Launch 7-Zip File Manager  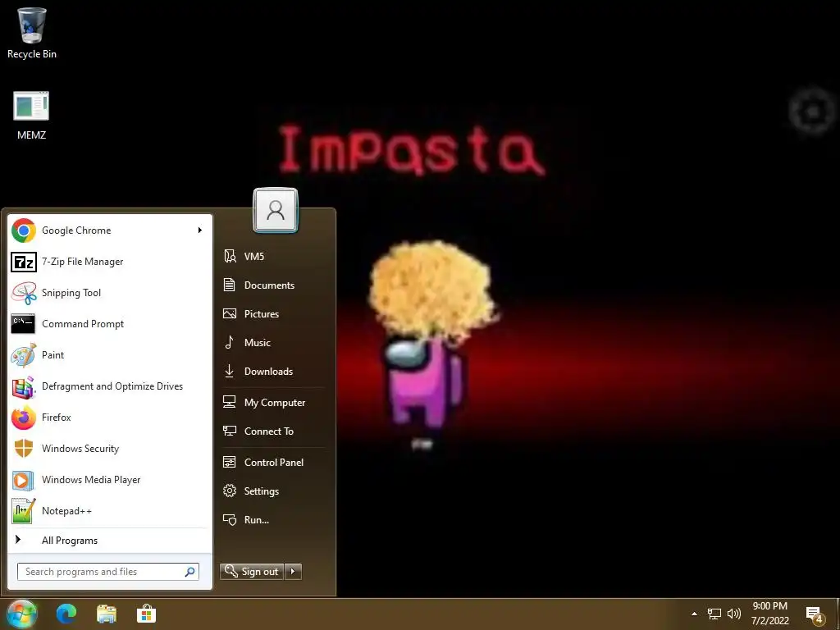pyautogui.click(x=110, y=262)
